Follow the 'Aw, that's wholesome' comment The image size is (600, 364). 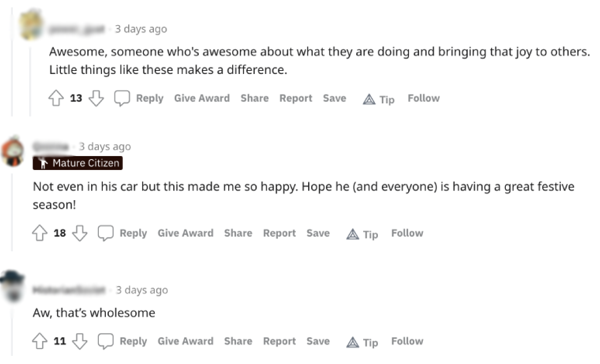pyautogui.click(x=407, y=341)
